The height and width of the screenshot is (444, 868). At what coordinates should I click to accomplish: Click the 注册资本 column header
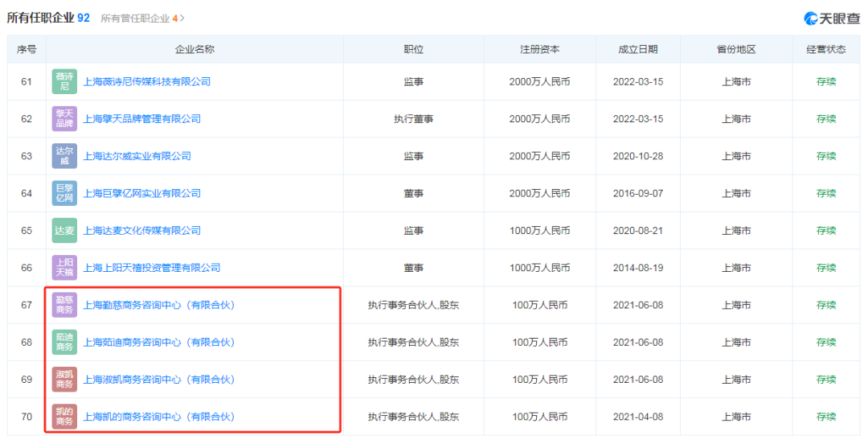pyautogui.click(x=540, y=49)
